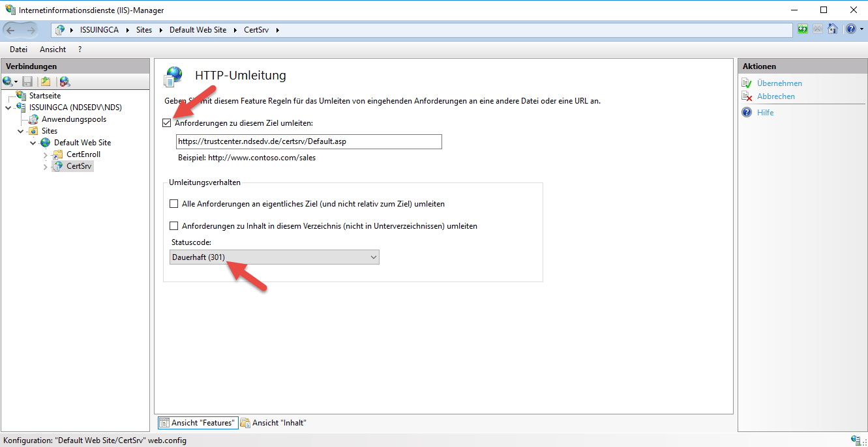Screen dimensions: 868x447
Task: Switch to the Ansicht "Inhalt" tab
Action: [273, 423]
